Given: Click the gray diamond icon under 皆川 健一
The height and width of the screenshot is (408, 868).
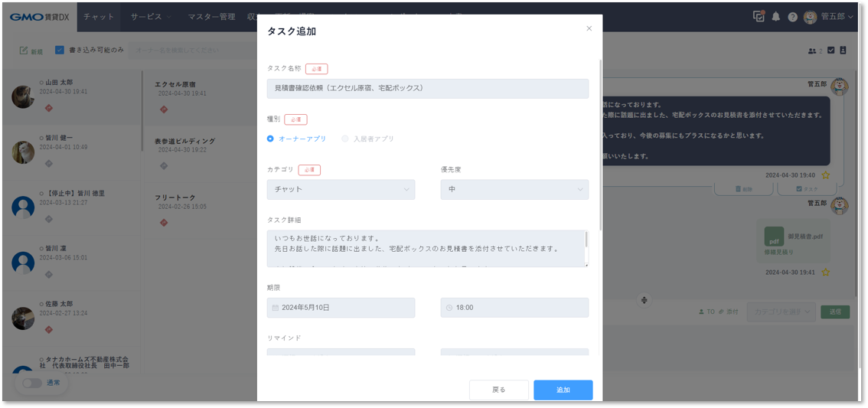Looking at the screenshot, I should [x=48, y=163].
